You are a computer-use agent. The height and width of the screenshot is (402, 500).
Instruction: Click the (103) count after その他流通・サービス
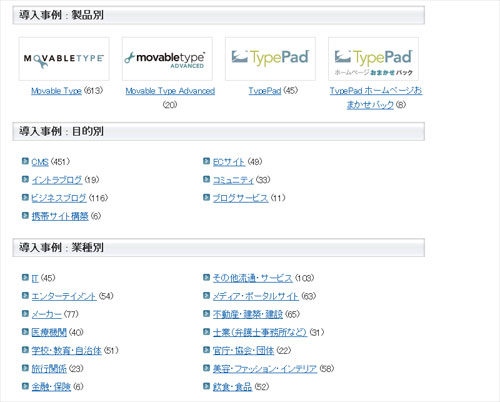[304, 278]
